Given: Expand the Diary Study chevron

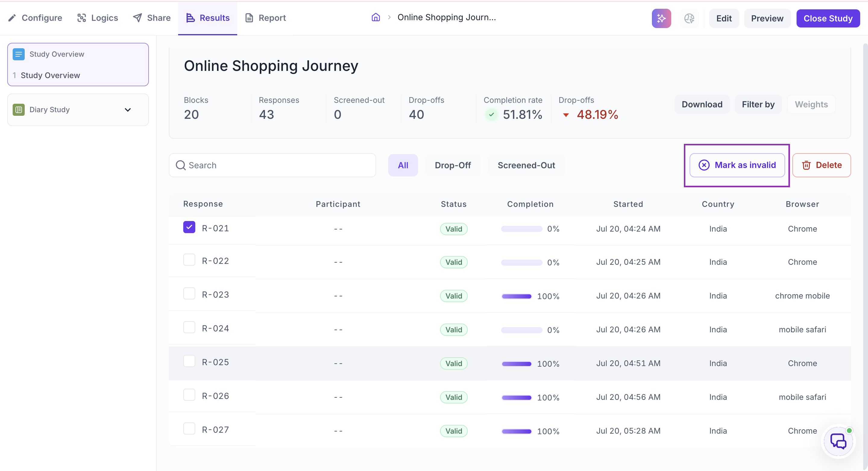Looking at the screenshot, I should click(x=128, y=109).
